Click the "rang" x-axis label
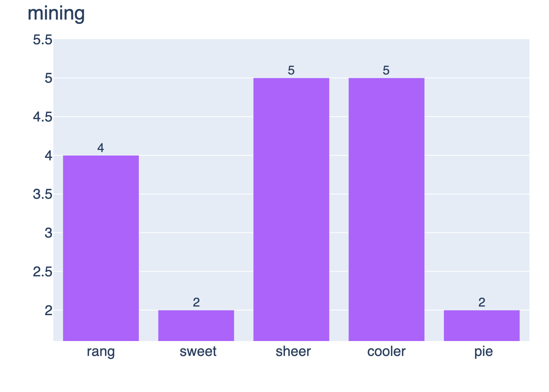This screenshot has width=549, height=392. (x=101, y=352)
